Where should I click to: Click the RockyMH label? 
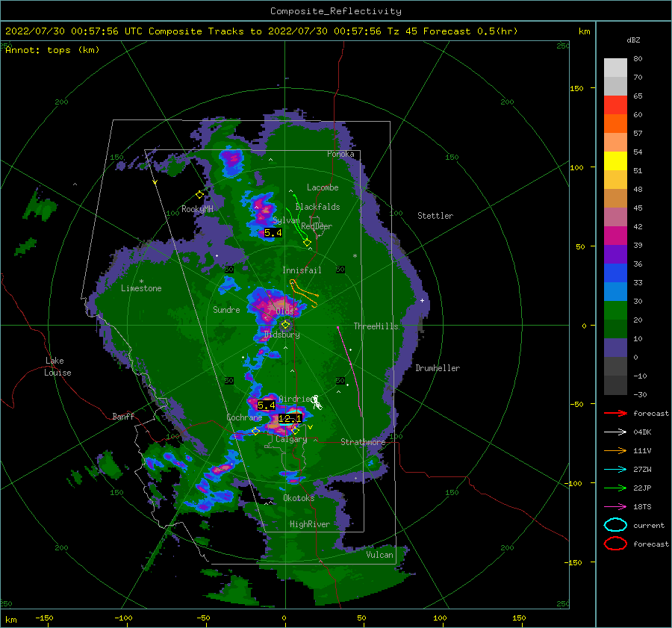pos(197,209)
